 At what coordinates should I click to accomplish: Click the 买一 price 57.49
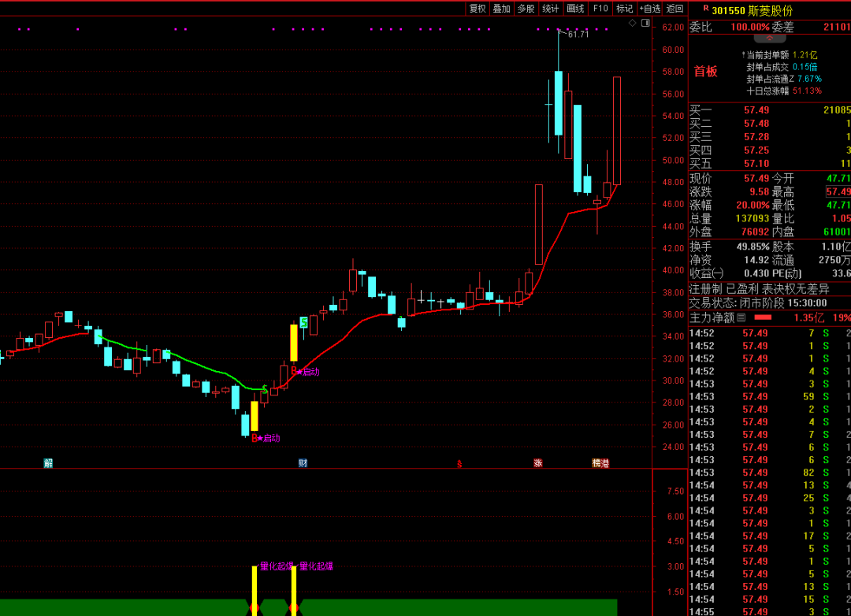click(x=756, y=110)
